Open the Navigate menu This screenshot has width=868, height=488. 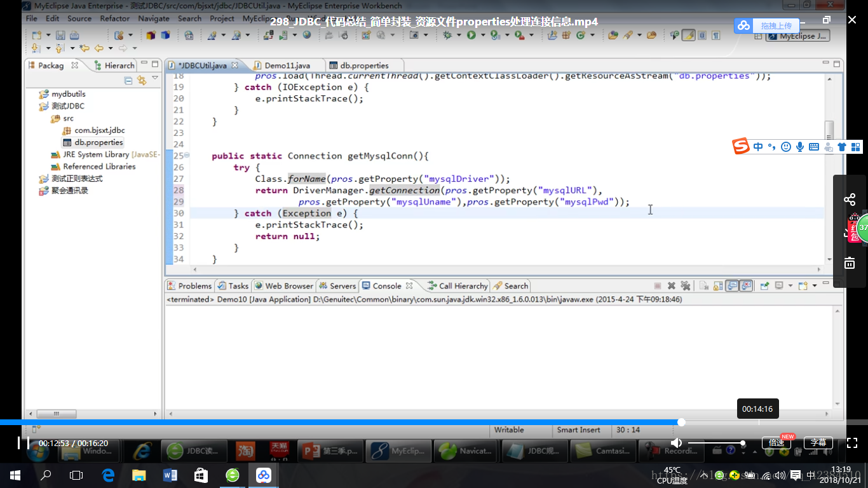pyautogui.click(x=154, y=18)
